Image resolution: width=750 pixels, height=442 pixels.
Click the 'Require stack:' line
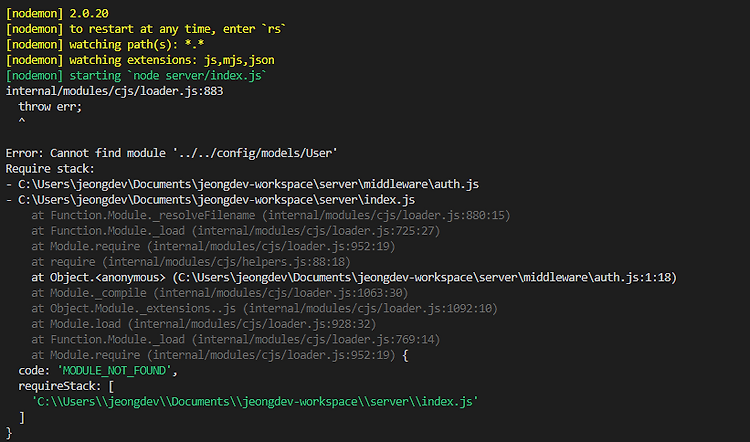[x=50, y=169]
